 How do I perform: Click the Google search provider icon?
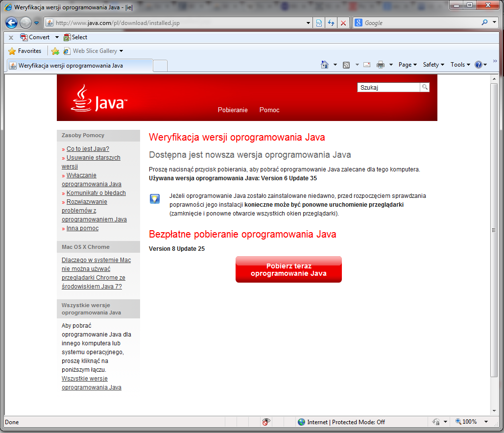pyautogui.click(x=359, y=23)
